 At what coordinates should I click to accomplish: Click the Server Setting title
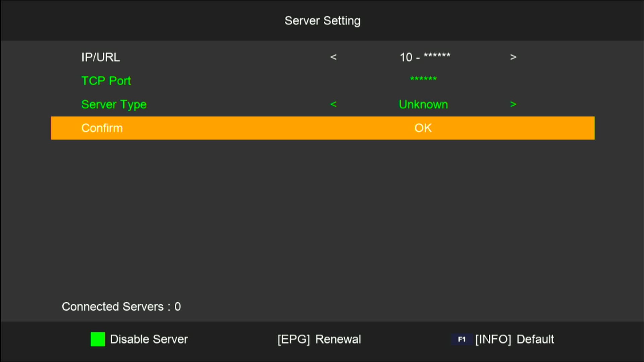click(322, 21)
